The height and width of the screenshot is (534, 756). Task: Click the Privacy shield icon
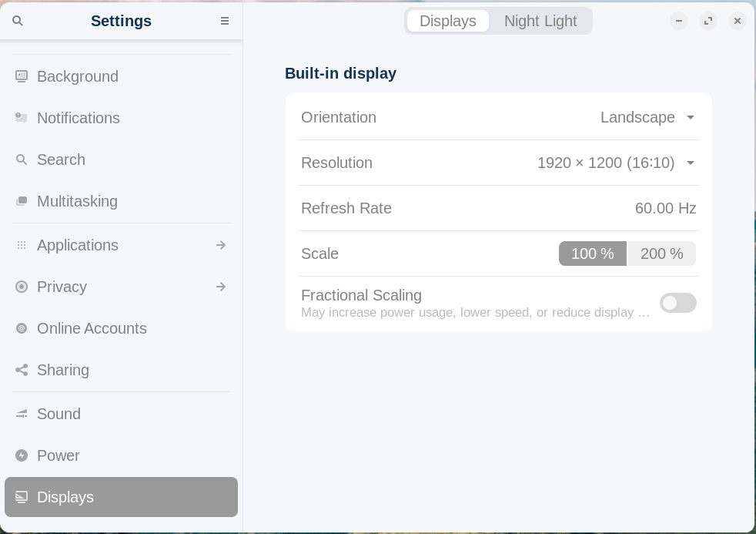coord(22,287)
